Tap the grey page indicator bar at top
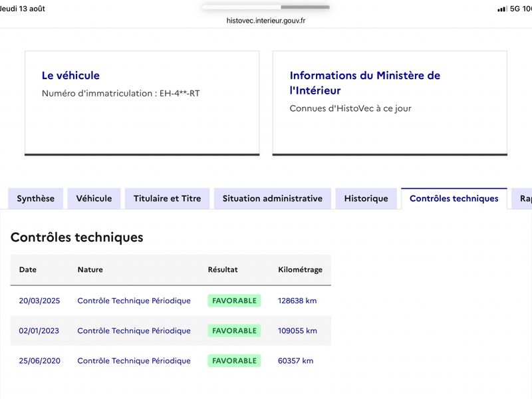The height and width of the screenshot is (399, 532). (305, 7)
